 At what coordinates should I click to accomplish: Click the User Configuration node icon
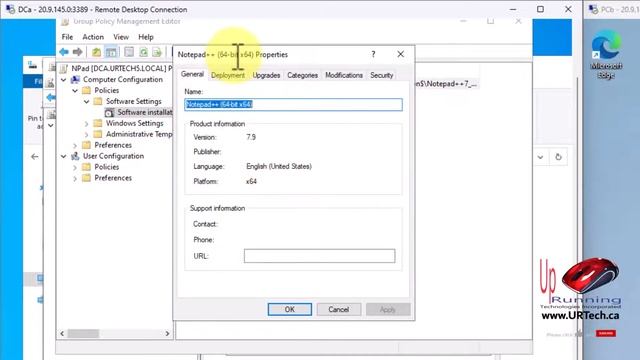coord(76,156)
